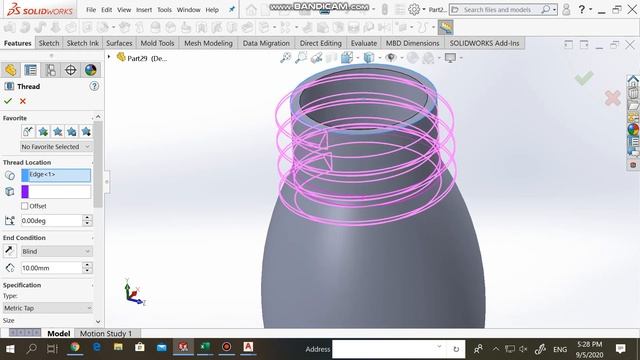The height and width of the screenshot is (360, 640).
Task: Open Windows Start button
Action: point(10,349)
